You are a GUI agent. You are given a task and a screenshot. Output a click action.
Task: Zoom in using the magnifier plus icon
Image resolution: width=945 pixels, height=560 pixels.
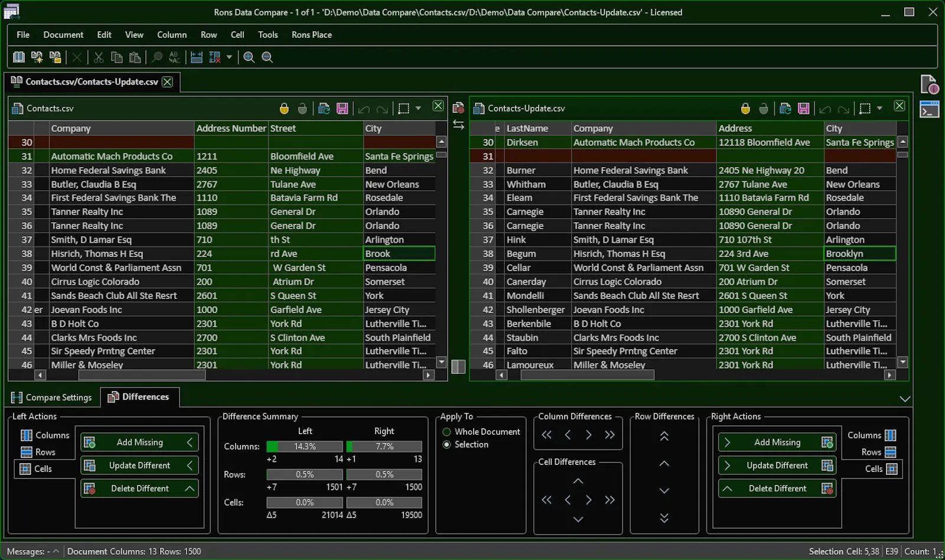(249, 57)
